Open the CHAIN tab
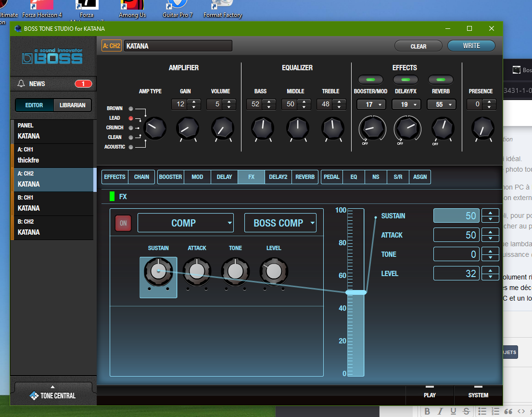Screen dimensions: 532x417 click(x=141, y=177)
